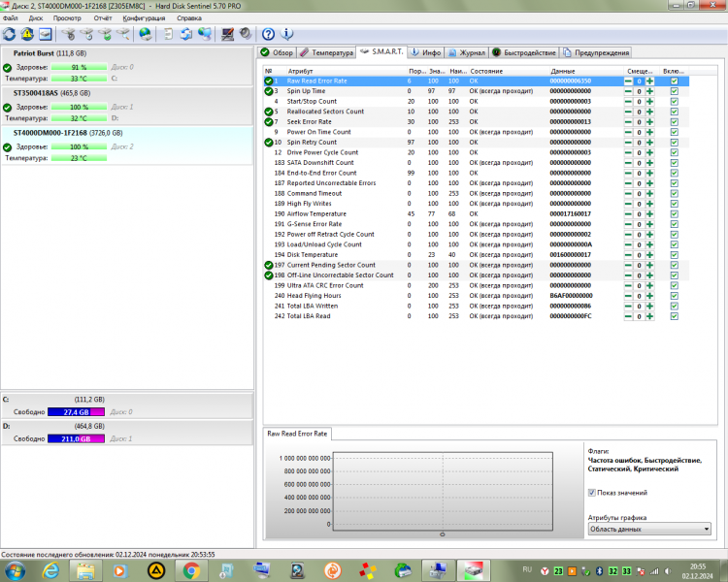
Task: Open the Отчёт menu
Action: point(103,18)
